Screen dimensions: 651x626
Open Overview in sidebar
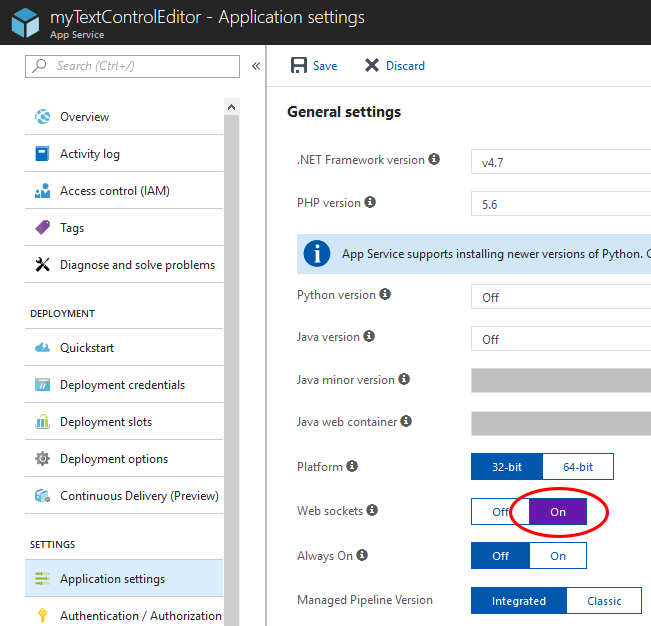point(124,117)
